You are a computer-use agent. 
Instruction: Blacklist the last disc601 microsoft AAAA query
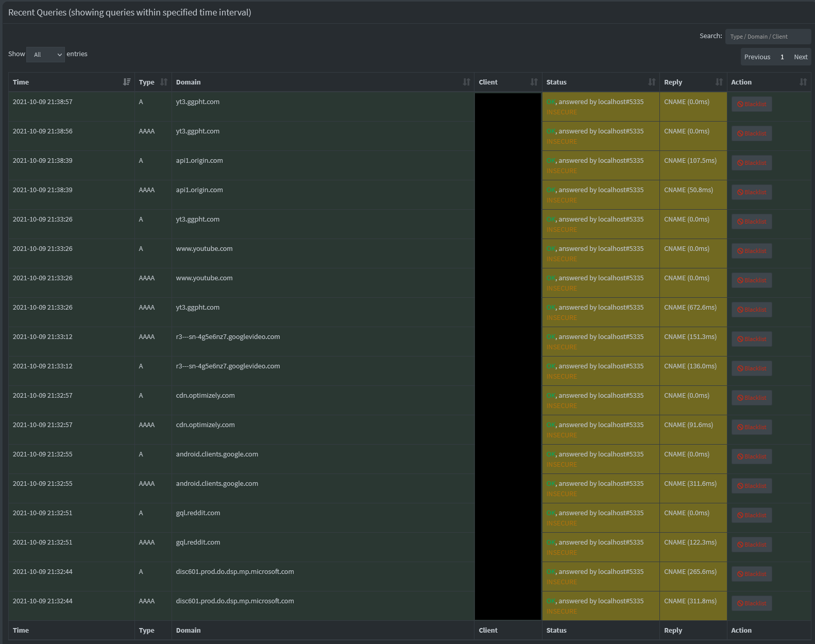(x=752, y=603)
